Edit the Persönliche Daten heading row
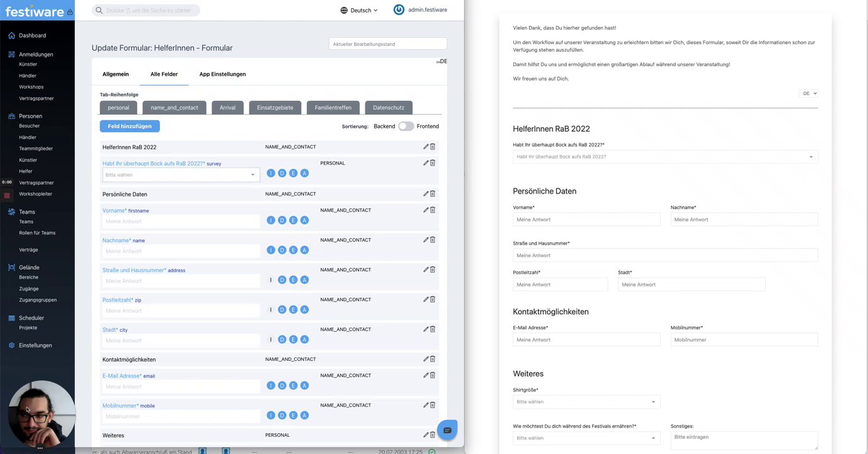This screenshot has width=868, height=454. coord(426,194)
